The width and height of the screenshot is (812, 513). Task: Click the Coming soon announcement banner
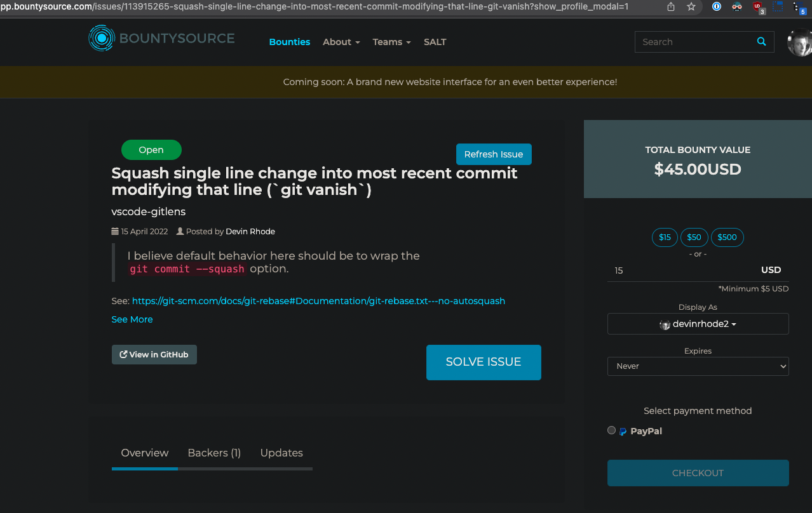tap(406, 82)
